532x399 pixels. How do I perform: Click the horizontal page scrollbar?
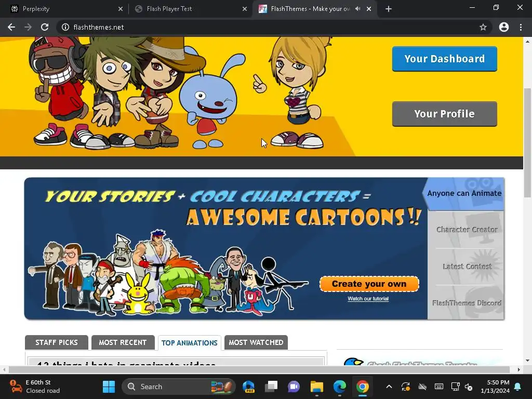[x=259, y=369]
